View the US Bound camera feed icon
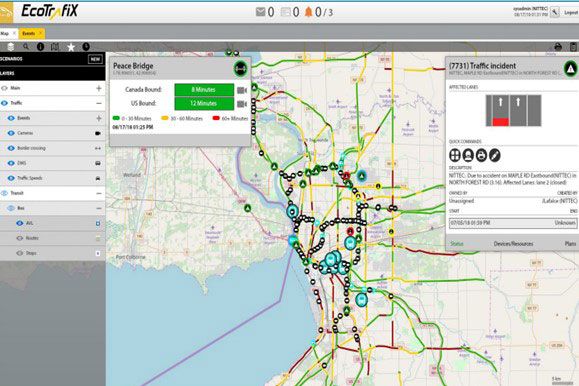The width and height of the screenshot is (579, 386). pos(242,104)
